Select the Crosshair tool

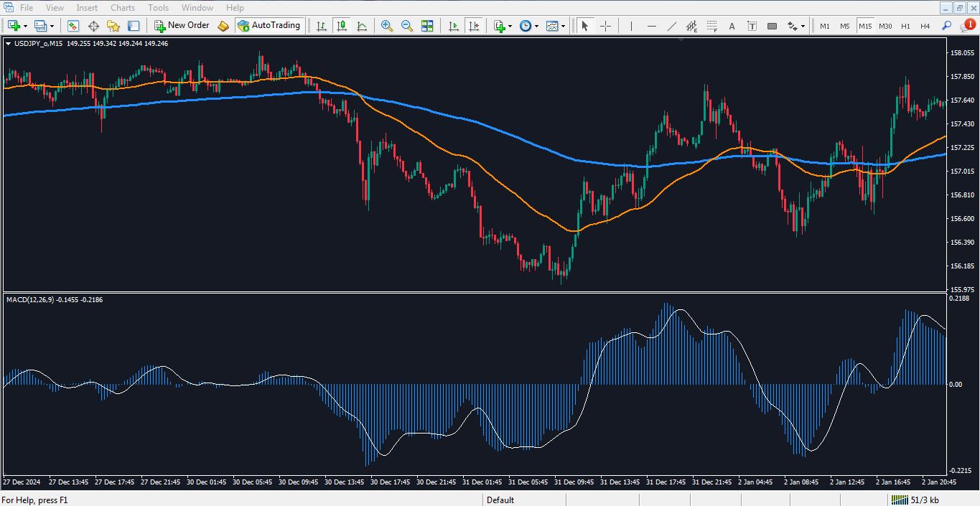pos(605,26)
